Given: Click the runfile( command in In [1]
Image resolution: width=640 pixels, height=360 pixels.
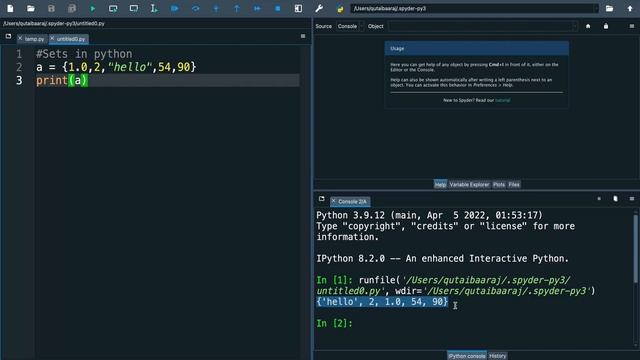Looking at the screenshot, I should (x=379, y=280).
